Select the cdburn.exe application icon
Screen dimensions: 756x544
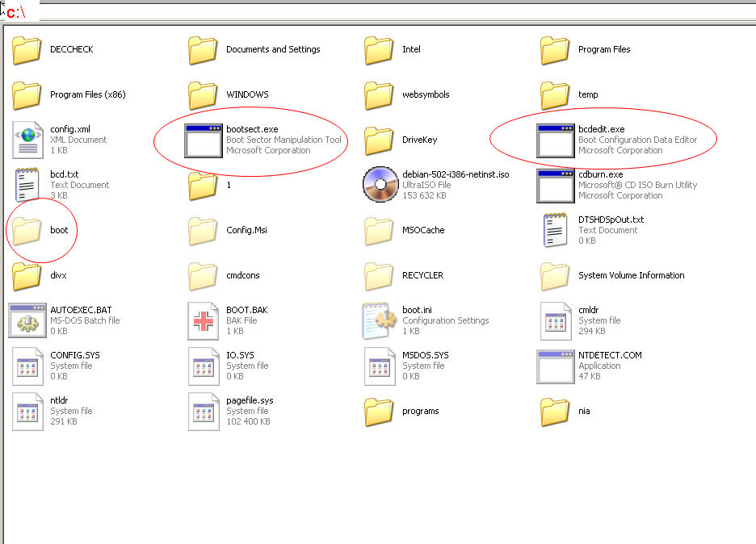point(556,186)
